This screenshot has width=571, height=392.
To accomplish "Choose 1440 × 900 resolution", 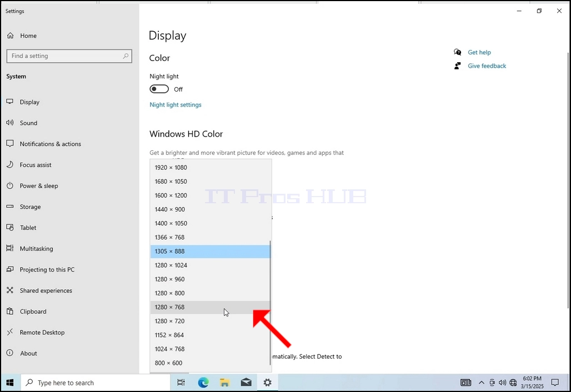I will (211, 209).
